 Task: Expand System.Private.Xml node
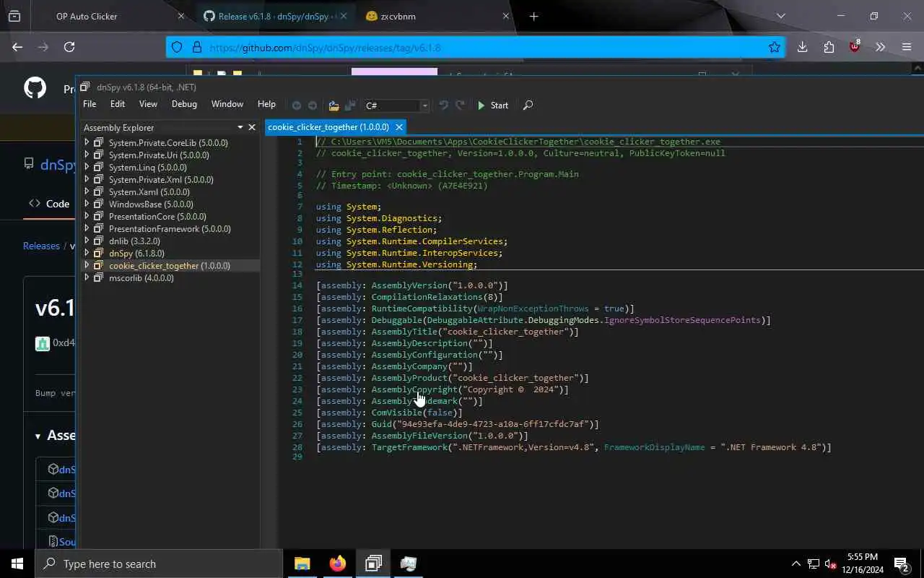87,180
